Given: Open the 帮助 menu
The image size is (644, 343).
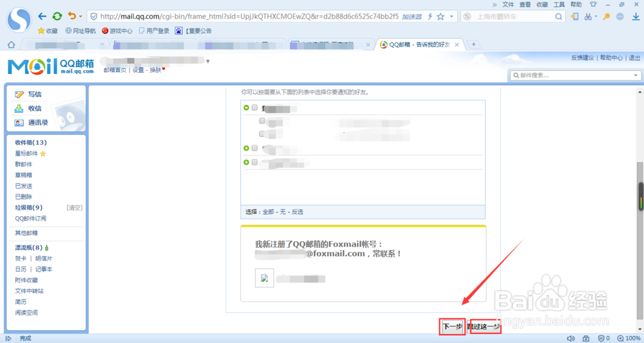Looking at the screenshot, I should click(576, 5).
